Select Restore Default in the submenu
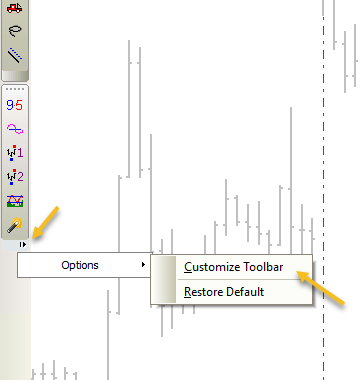The image size is (360, 380). pyautogui.click(x=224, y=292)
